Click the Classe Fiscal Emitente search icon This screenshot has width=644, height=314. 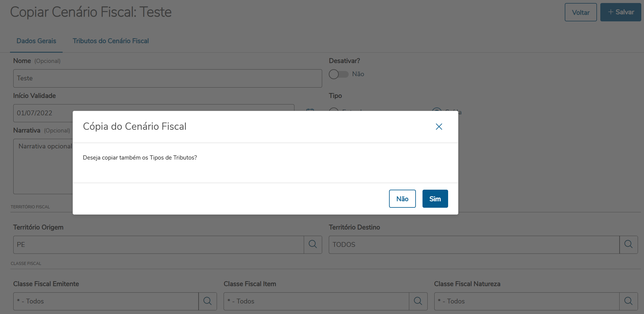207,301
